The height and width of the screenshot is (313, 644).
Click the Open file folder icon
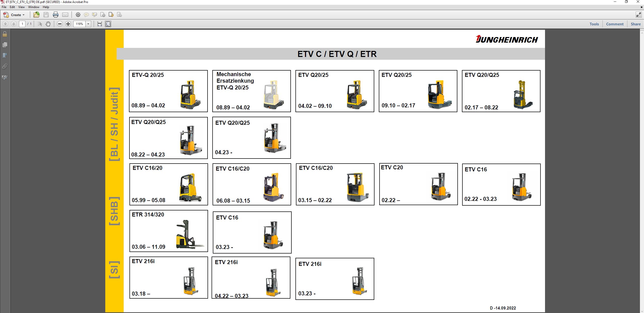click(36, 15)
